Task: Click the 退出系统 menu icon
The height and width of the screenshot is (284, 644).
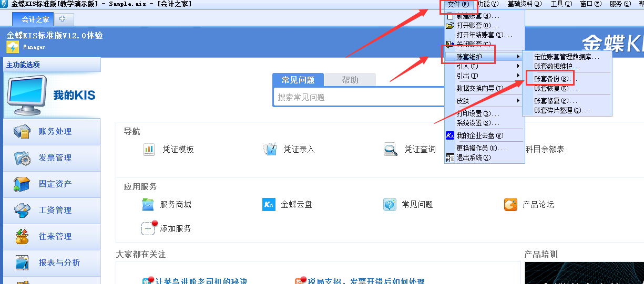Action: pos(449,157)
